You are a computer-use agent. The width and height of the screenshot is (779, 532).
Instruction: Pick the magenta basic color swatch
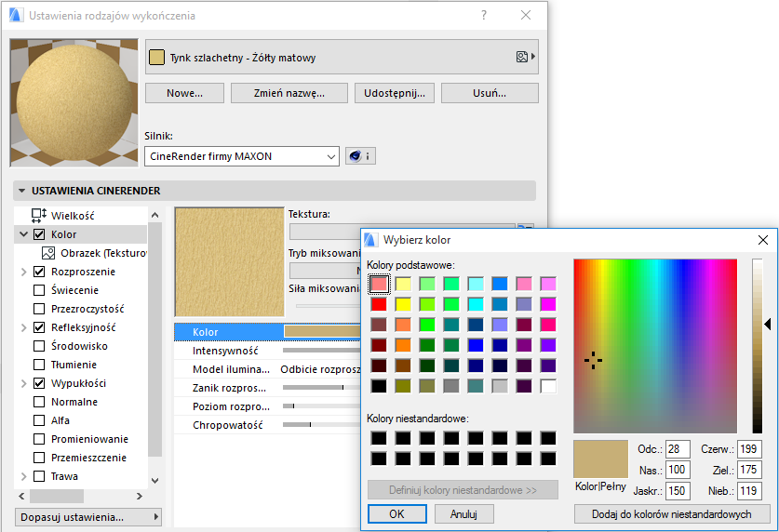[x=548, y=304]
